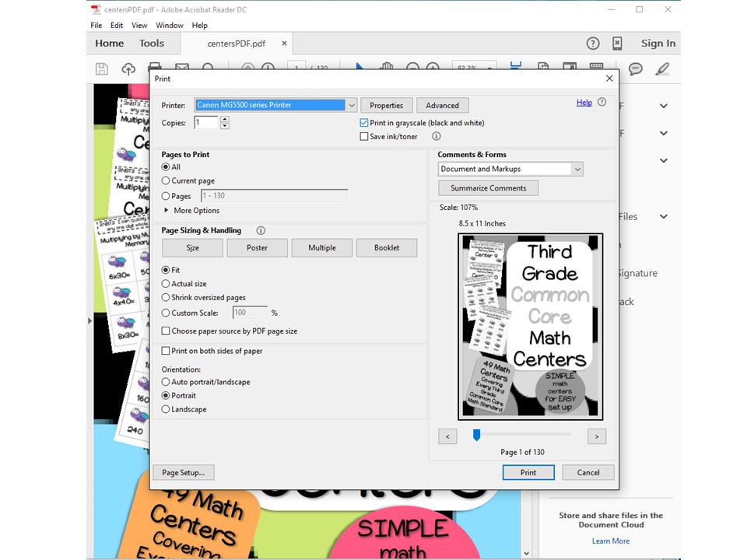Choose Portrait orientation
The height and width of the screenshot is (560, 747).
click(x=165, y=395)
